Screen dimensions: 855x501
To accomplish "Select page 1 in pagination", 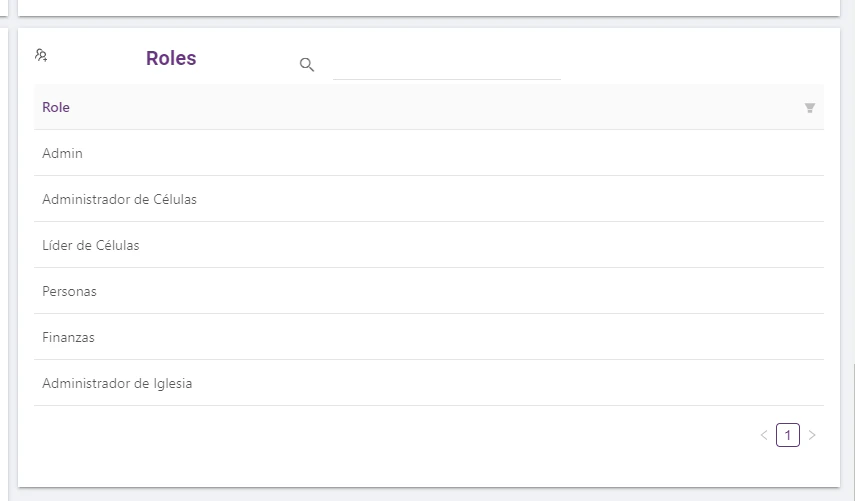I will pyautogui.click(x=788, y=435).
